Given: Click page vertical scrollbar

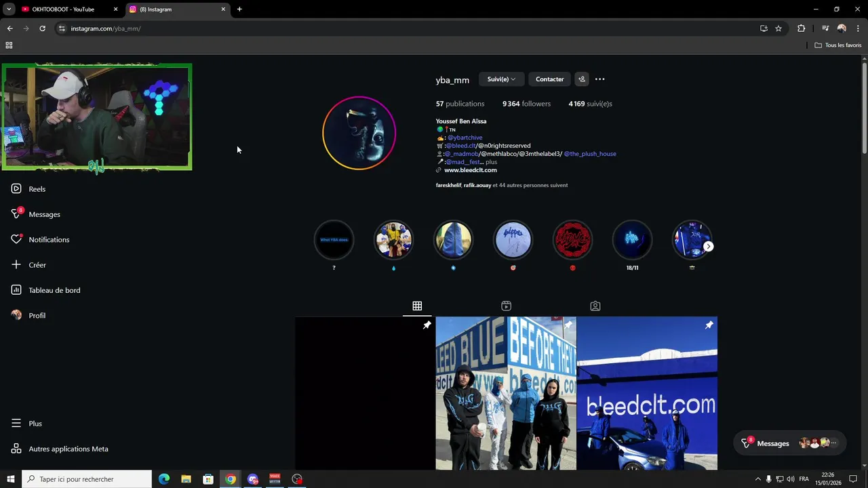Looking at the screenshot, I should click(865, 107).
